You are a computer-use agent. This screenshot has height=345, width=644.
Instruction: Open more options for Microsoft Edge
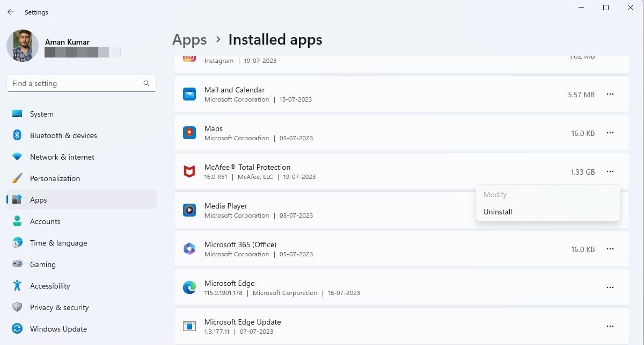(x=610, y=287)
